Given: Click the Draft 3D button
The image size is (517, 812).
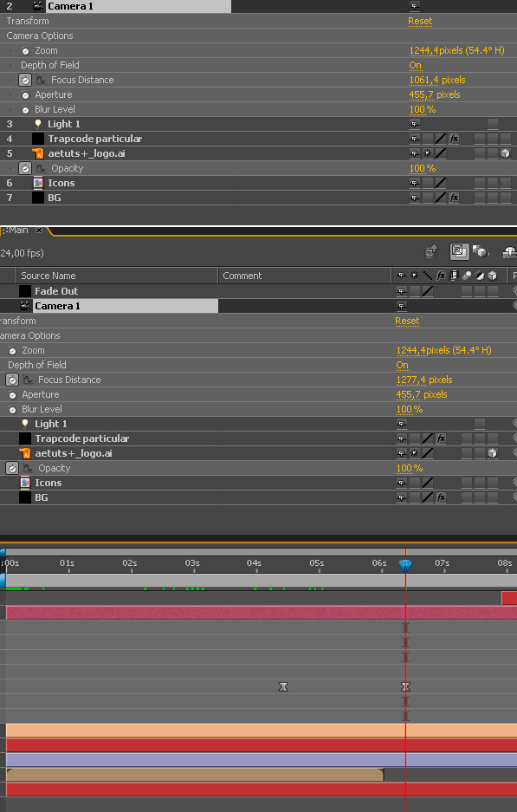Looking at the screenshot, I should click(481, 251).
